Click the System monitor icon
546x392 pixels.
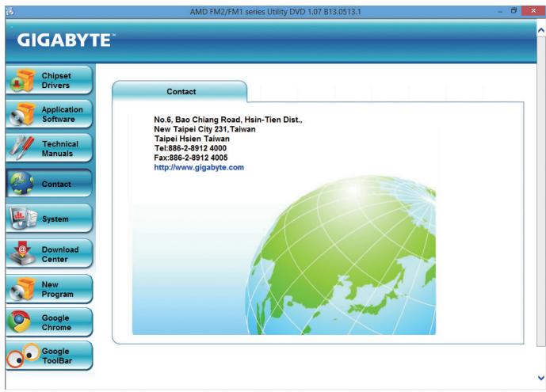tap(23, 218)
